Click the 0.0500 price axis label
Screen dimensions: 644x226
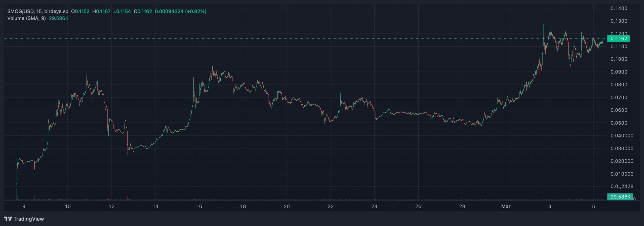(x=619, y=123)
